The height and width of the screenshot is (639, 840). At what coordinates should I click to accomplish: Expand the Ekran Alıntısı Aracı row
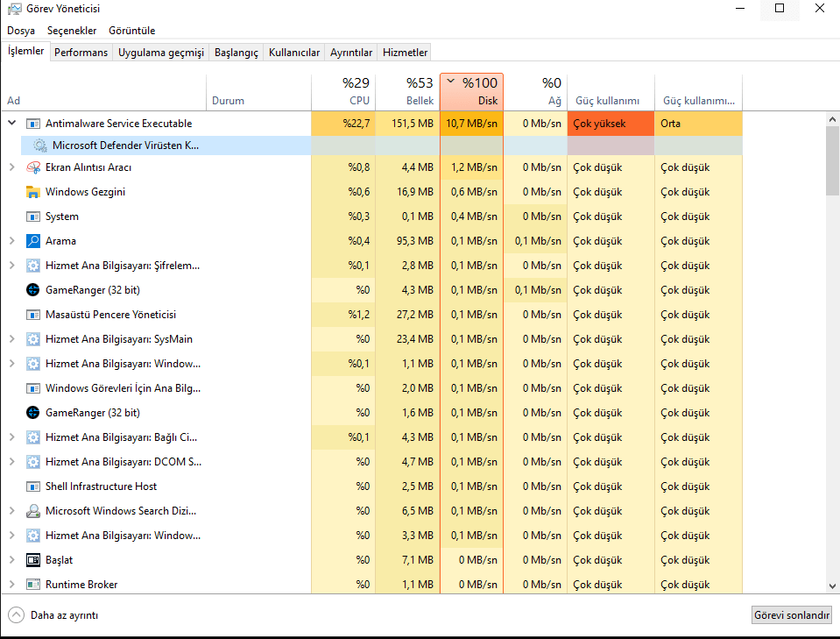pyautogui.click(x=11, y=167)
